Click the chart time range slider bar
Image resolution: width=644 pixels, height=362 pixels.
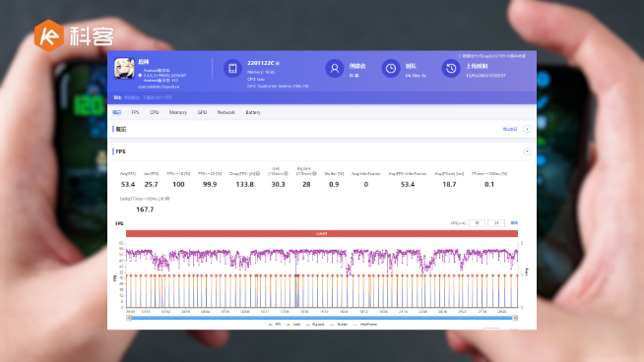(x=322, y=318)
